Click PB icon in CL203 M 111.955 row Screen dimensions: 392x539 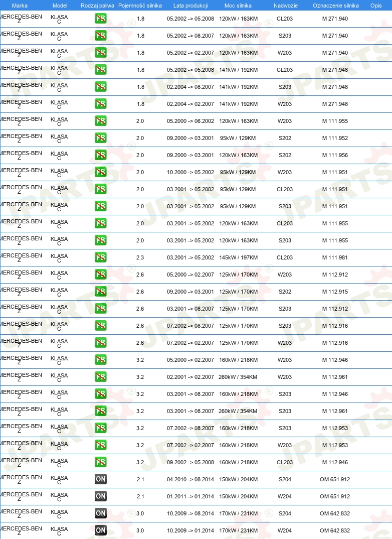coord(101,223)
